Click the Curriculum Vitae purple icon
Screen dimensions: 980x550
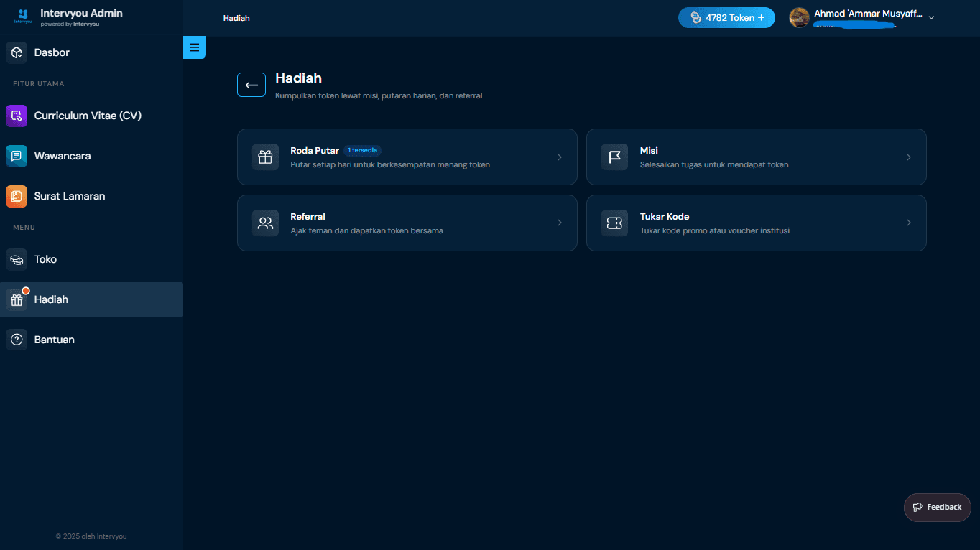coord(17,116)
